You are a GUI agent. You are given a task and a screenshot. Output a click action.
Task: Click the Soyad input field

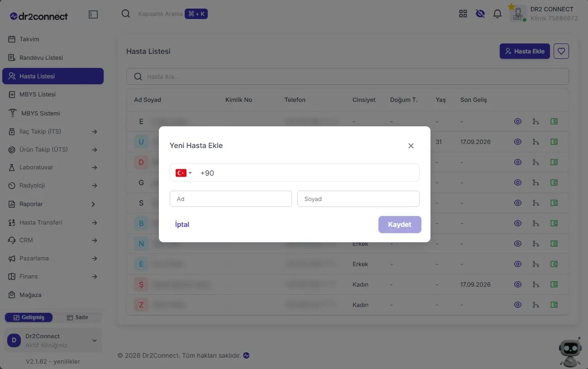pos(359,199)
